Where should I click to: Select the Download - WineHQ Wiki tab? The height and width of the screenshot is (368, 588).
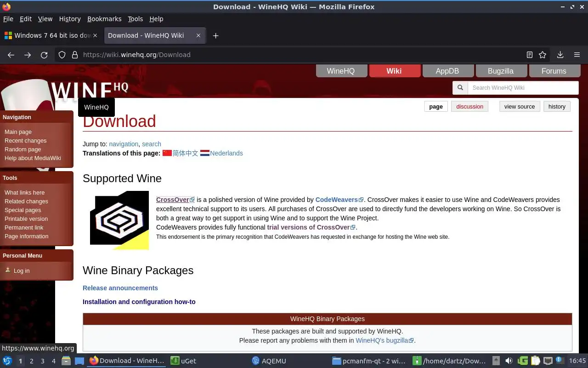click(155, 35)
